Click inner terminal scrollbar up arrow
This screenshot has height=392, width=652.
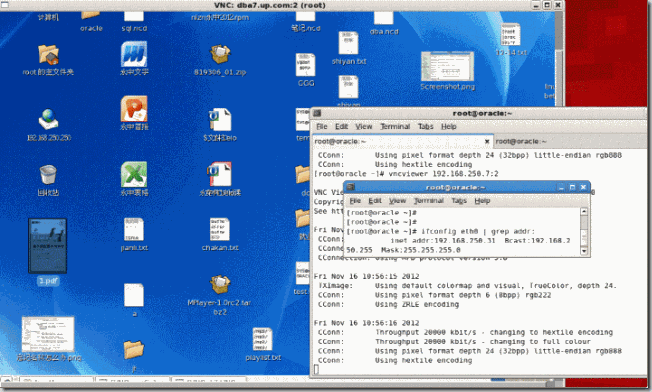pyautogui.click(x=584, y=211)
